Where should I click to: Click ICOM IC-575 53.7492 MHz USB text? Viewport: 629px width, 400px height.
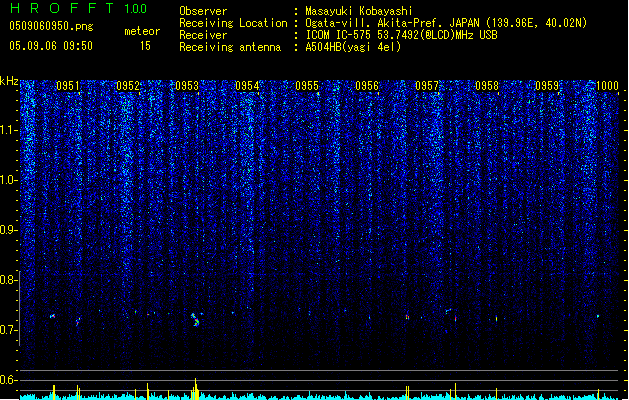pos(401,35)
